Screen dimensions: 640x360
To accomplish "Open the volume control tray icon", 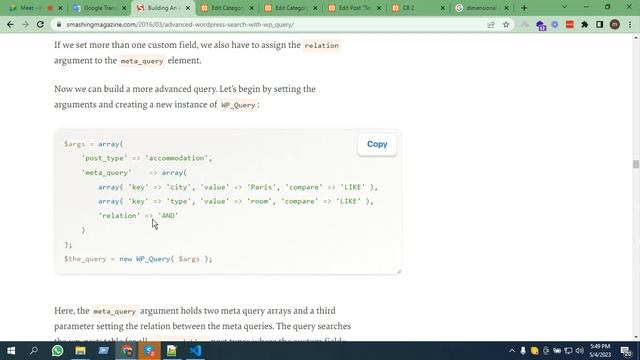I will pos(580,351).
